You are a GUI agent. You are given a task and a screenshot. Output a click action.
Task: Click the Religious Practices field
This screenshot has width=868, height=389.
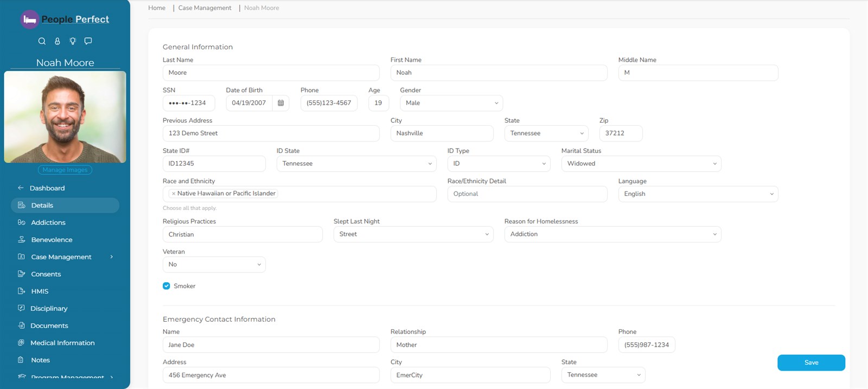click(242, 234)
